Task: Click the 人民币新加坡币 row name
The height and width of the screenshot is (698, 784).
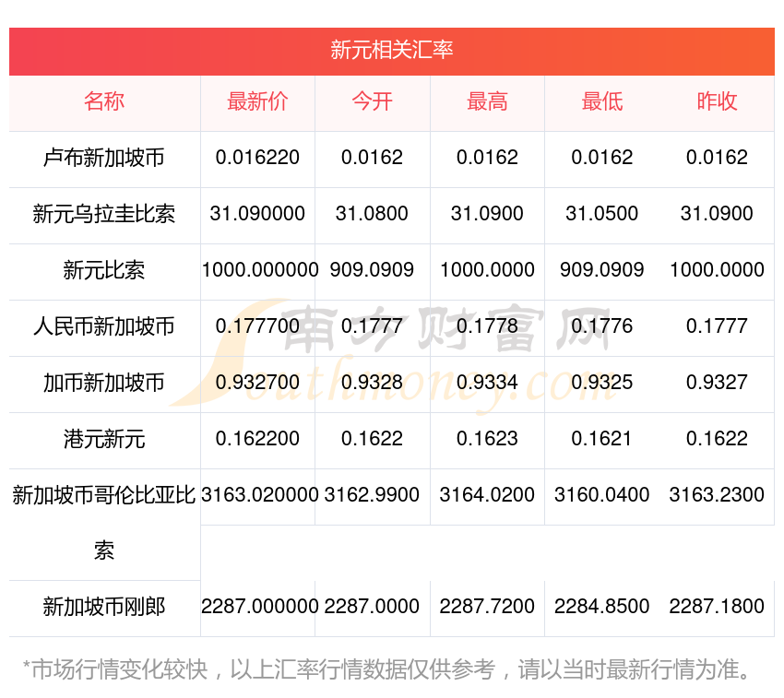Action: [104, 326]
